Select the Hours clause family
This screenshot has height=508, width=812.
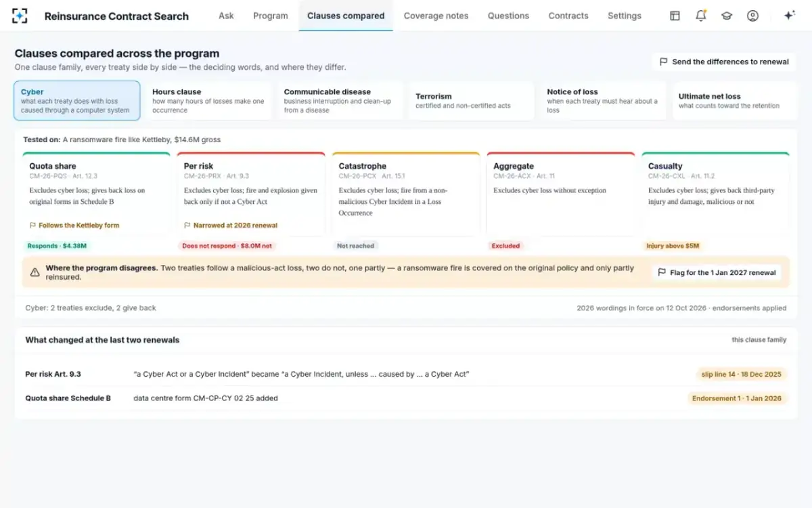click(208, 101)
